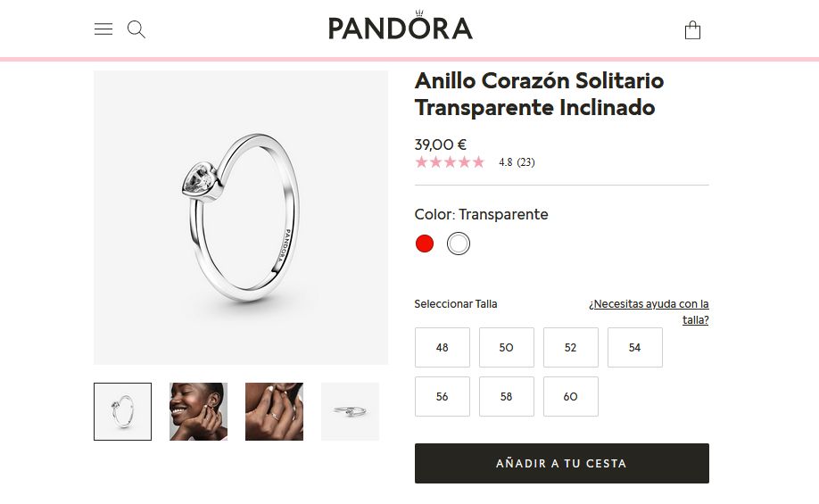Choose ring size 52
This screenshot has height=504, width=819.
tap(571, 347)
